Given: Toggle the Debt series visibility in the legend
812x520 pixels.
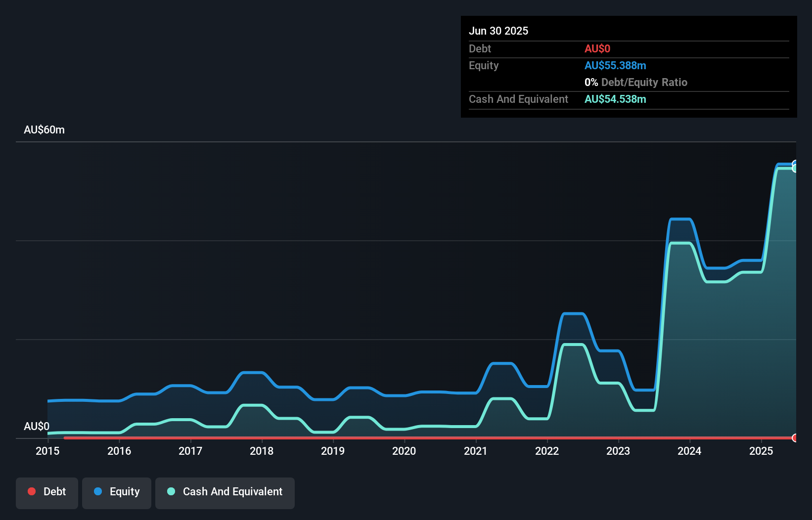Looking at the screenshot, I should click(x=47, y=492).
